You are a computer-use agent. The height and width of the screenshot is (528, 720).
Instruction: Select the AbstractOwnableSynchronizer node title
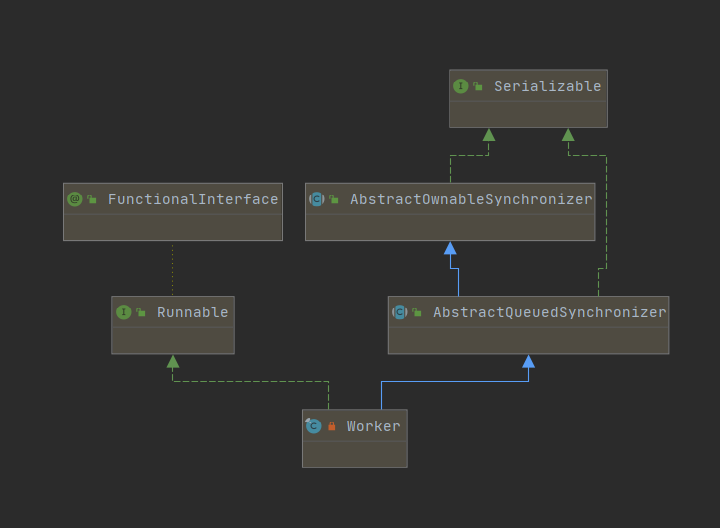pyautogui.click(x=471, y=199)
